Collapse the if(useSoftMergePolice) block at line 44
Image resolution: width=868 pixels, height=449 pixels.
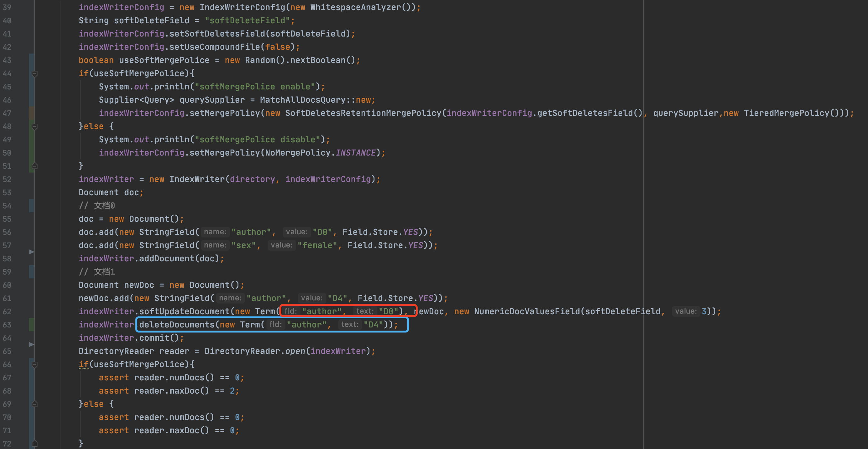[34, 73]
